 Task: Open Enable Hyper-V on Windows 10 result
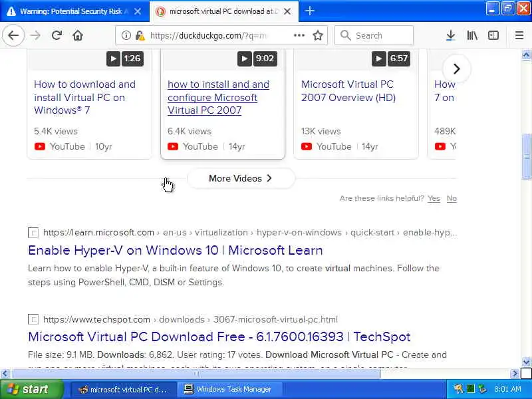click(x=176, y=251)
